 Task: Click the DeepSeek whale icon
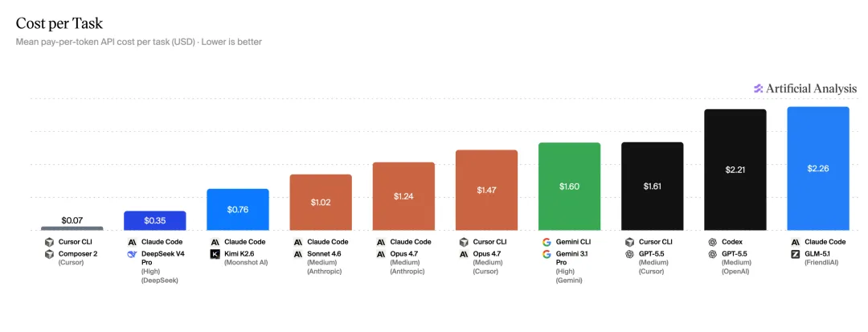(x=132, y=254)
